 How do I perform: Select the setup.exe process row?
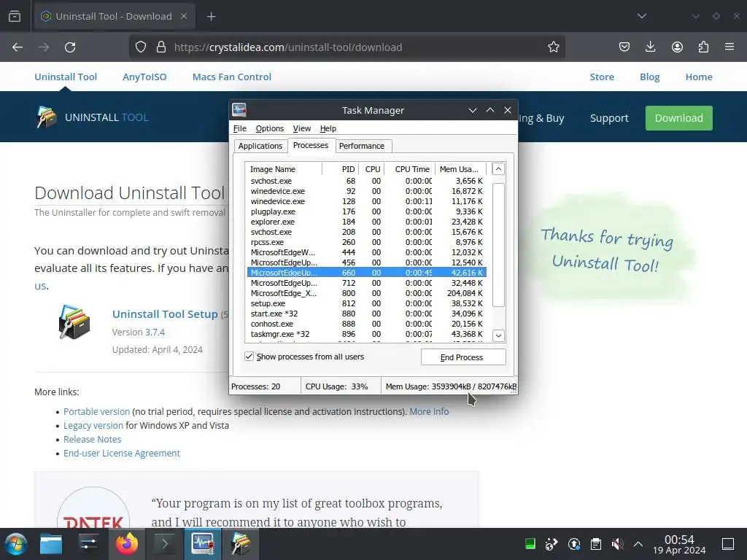pos(366,303)
